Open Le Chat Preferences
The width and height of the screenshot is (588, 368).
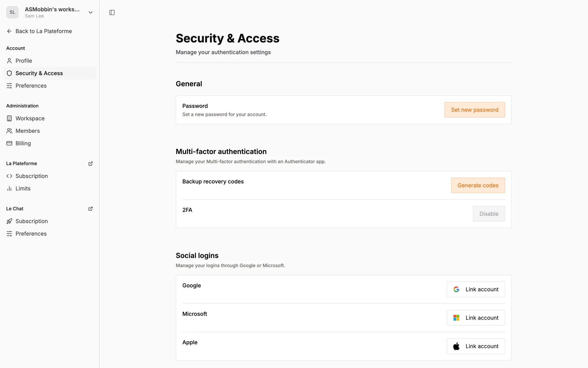pos(31,234)
